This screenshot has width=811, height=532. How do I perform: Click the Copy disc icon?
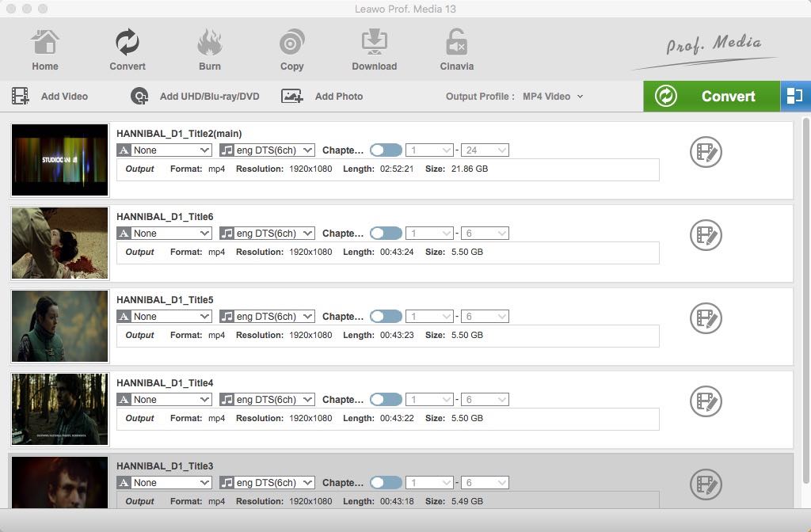pos(292,42)
